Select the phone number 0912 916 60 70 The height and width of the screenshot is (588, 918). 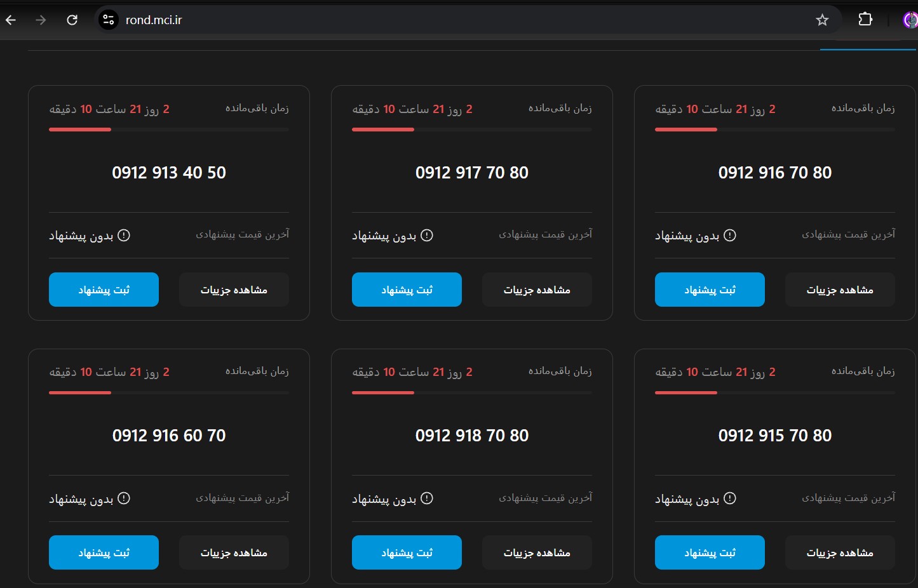169,436
